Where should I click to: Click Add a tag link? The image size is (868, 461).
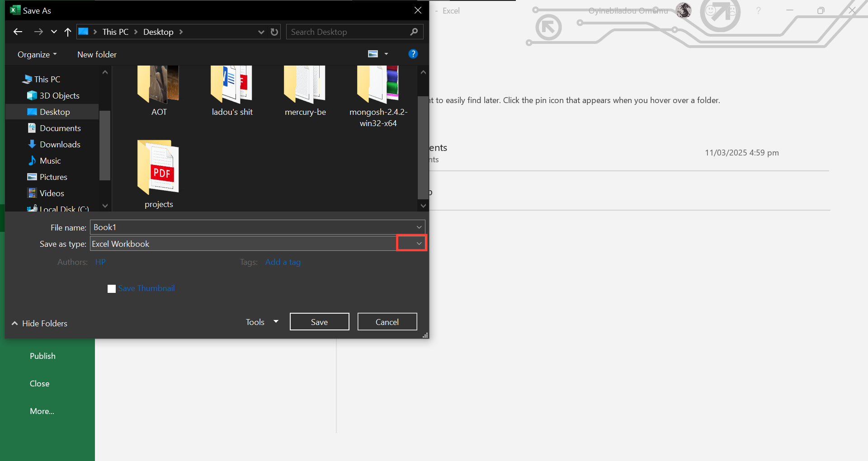click(x=283, y=262)
